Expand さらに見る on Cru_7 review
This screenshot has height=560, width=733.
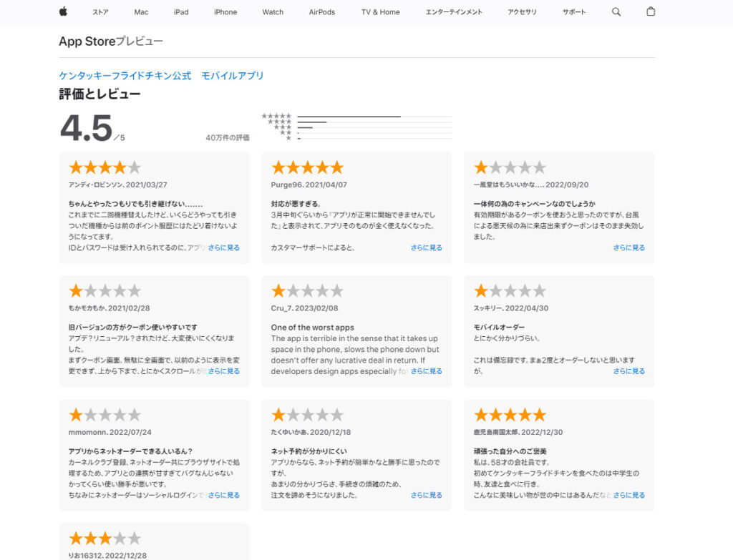click(427, 371)
